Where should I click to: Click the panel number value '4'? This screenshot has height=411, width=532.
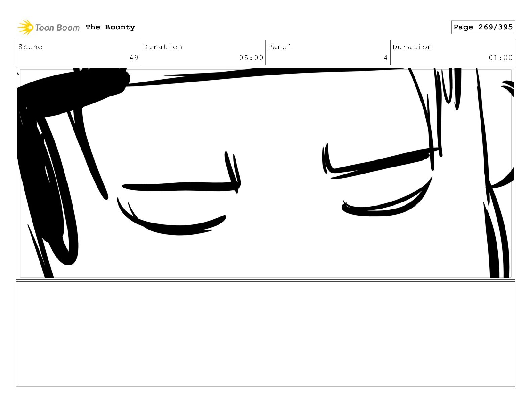point(386,58)
